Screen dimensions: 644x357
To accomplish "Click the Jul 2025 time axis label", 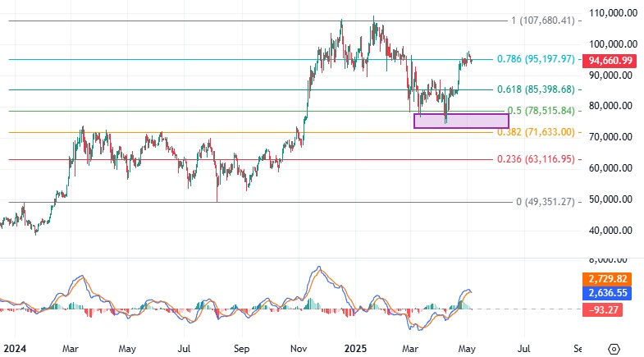I will (x=523, y=349).
